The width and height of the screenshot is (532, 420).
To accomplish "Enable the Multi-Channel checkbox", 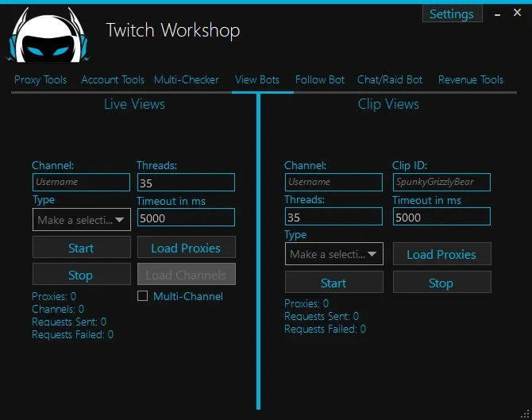I will point(142,296).
